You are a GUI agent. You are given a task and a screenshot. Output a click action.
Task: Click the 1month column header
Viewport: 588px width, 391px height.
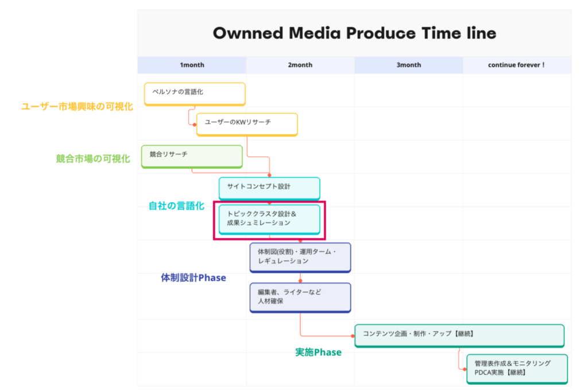192,65
